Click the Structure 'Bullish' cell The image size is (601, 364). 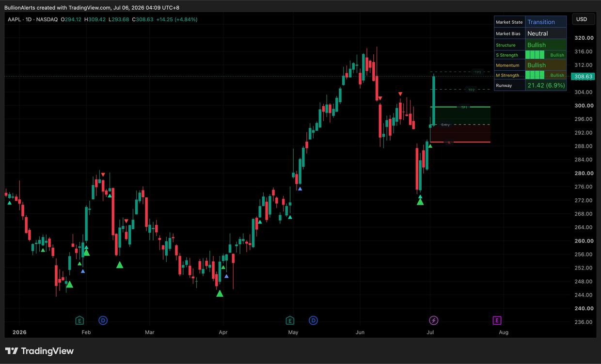tap(546, 45)
